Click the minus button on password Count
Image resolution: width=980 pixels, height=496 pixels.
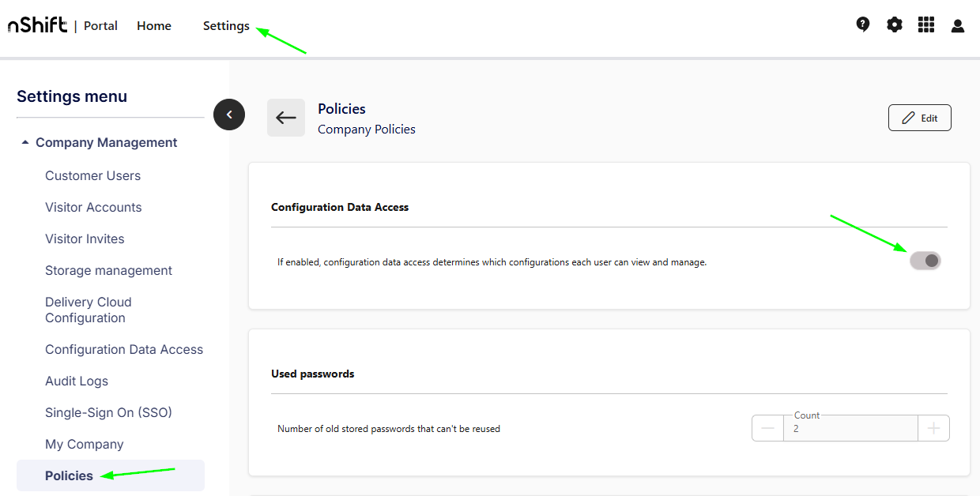767,427
